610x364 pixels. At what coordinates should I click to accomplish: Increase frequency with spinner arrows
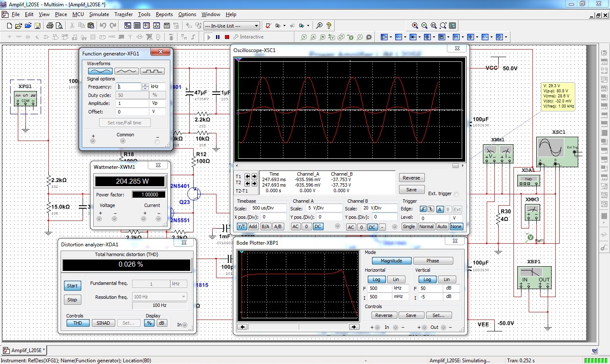pyautogui.click(x=145, y=85)
